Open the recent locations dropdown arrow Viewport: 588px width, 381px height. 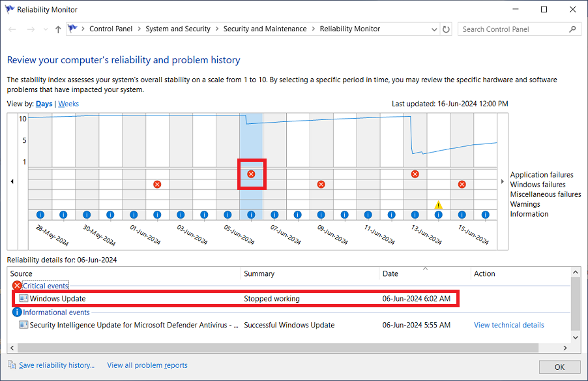click(x=46, y=29)
